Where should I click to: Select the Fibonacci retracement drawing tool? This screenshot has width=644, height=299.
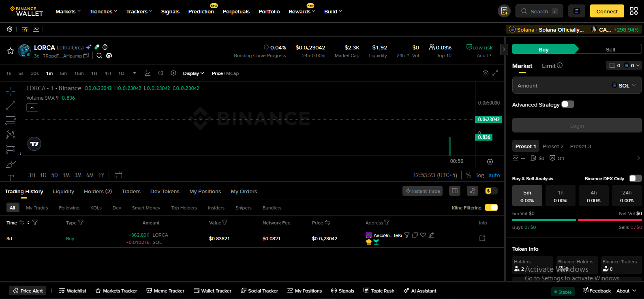(11, 120)
